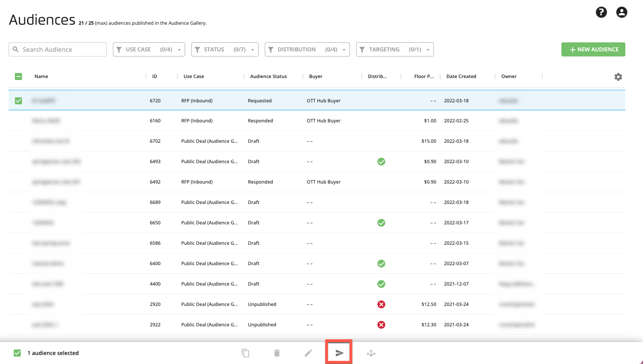
Task: Open the user account profile icon
Action: (621, 12)
